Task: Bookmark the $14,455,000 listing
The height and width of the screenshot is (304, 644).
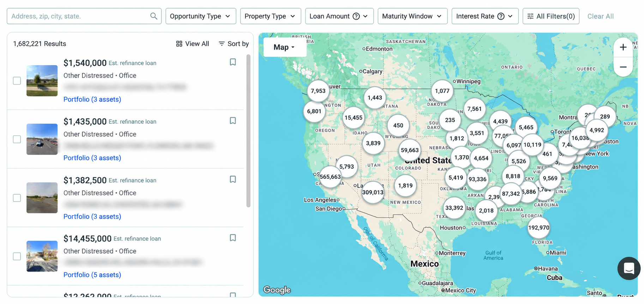Action: 233,238
